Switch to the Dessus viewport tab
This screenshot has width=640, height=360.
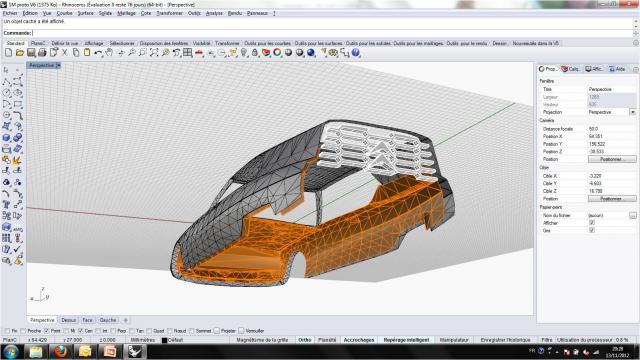click(69, 320)
